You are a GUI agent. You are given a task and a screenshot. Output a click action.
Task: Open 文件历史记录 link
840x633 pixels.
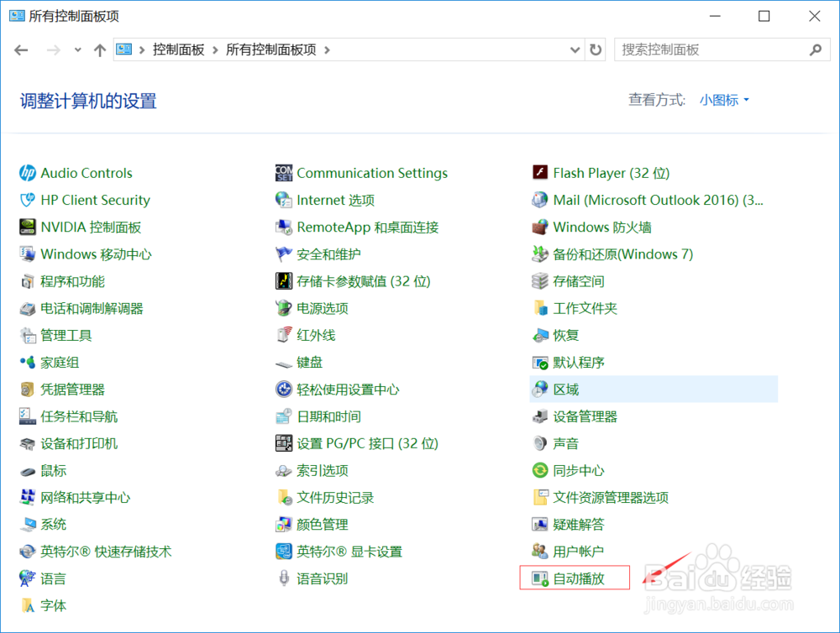pos(335,498)
